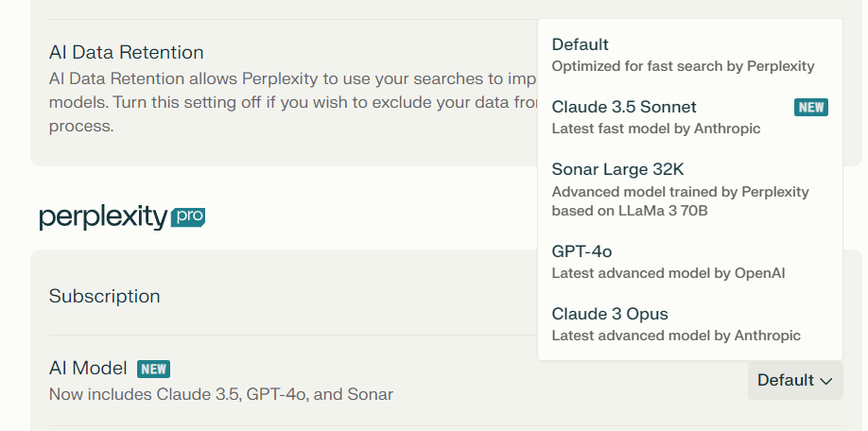Choose Claude 3.5 Sonnet from model list
The width and height of the screenshot is (868, 431).
(x=624, y=107)
